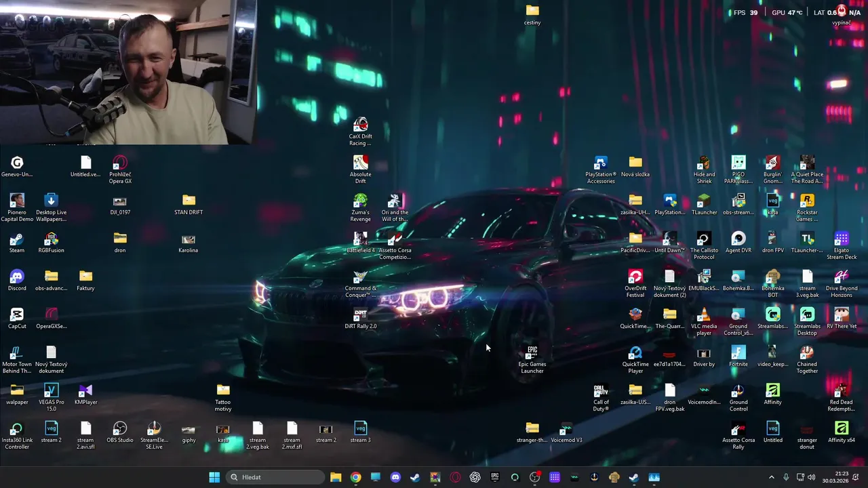
Task: Launch Discord from the desktop
Action: [x=17, y=281]
